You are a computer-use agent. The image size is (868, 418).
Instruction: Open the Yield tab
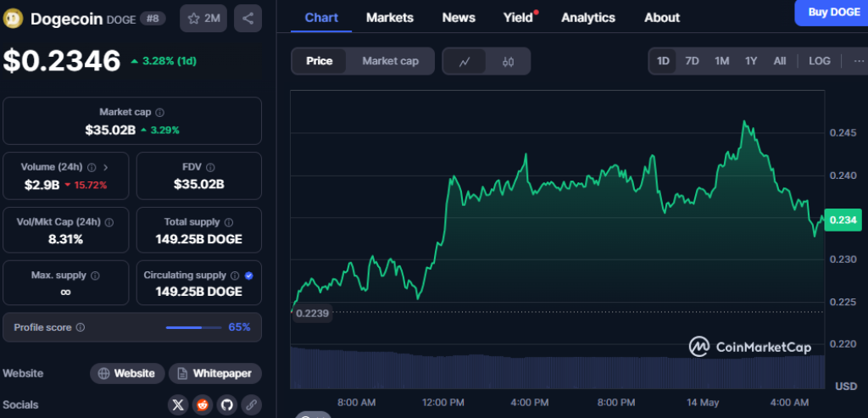519,18
